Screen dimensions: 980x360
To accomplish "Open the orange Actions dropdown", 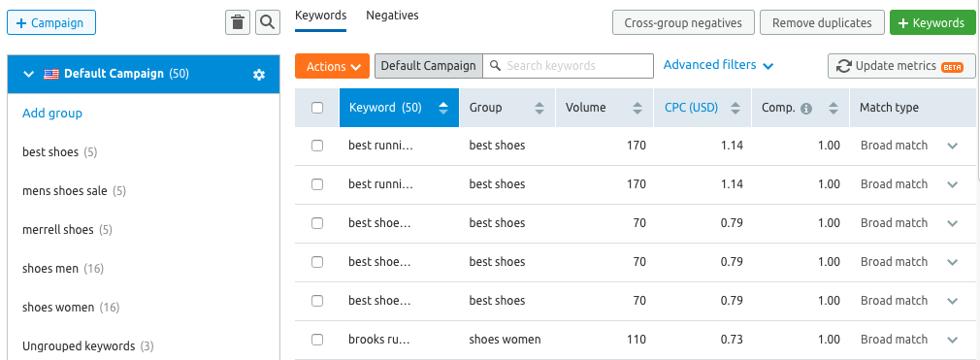I will pos(332,66).
